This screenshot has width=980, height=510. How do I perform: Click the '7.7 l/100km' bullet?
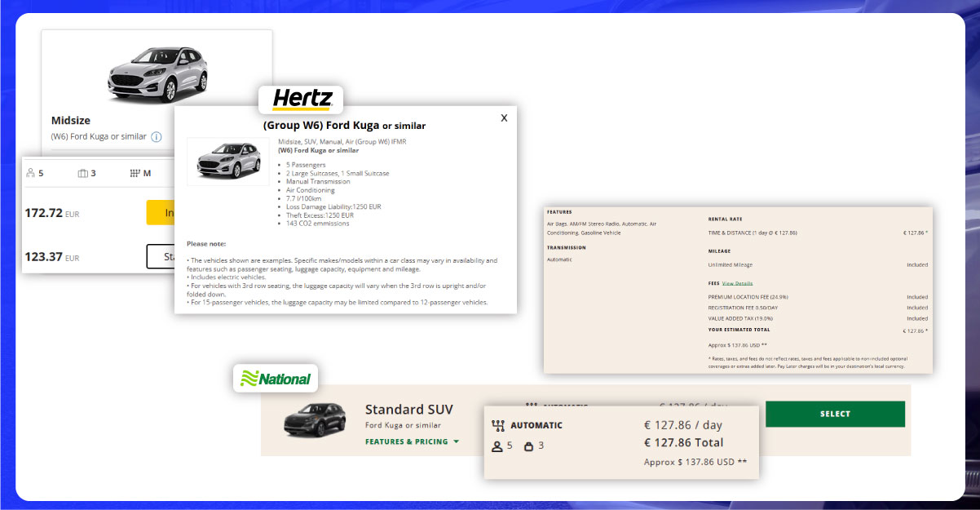[303, 198]
